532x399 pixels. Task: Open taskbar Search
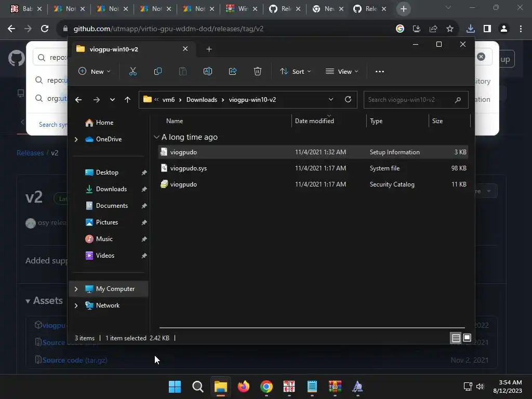click(198, 387)
